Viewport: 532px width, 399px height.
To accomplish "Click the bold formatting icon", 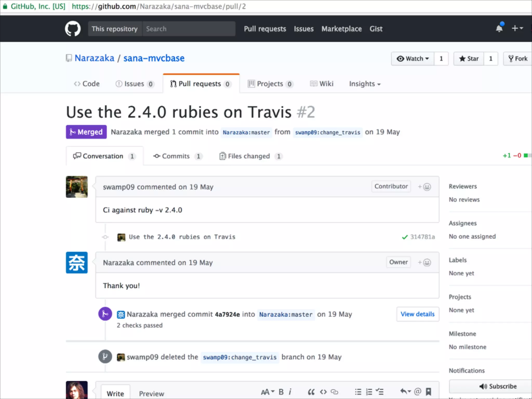I will click(281, 392).
